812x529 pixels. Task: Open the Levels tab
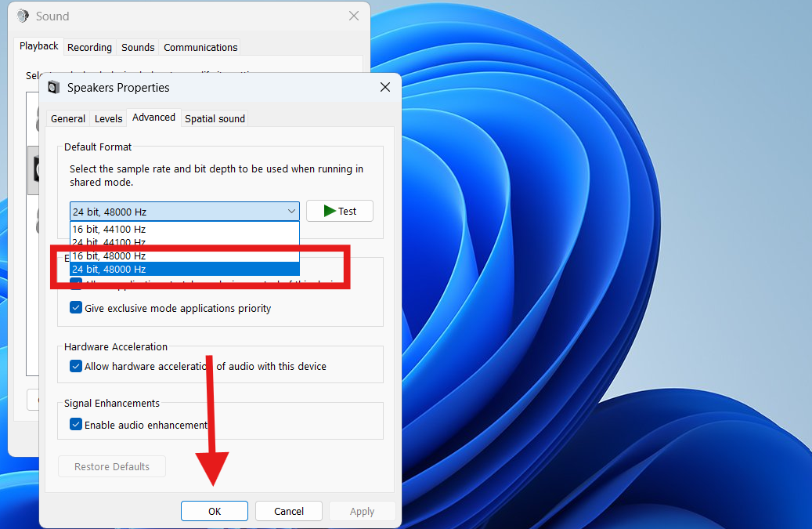108,118
